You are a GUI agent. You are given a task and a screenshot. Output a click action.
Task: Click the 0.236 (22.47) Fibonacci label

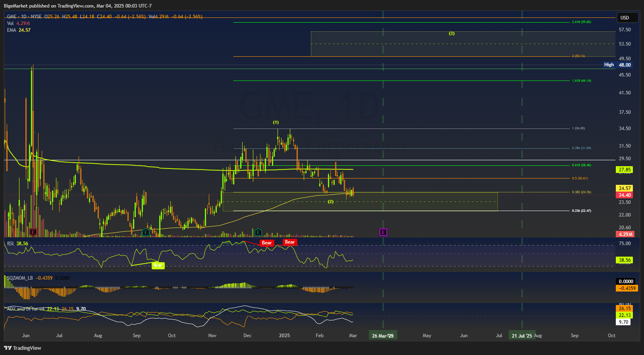point(581,211)
